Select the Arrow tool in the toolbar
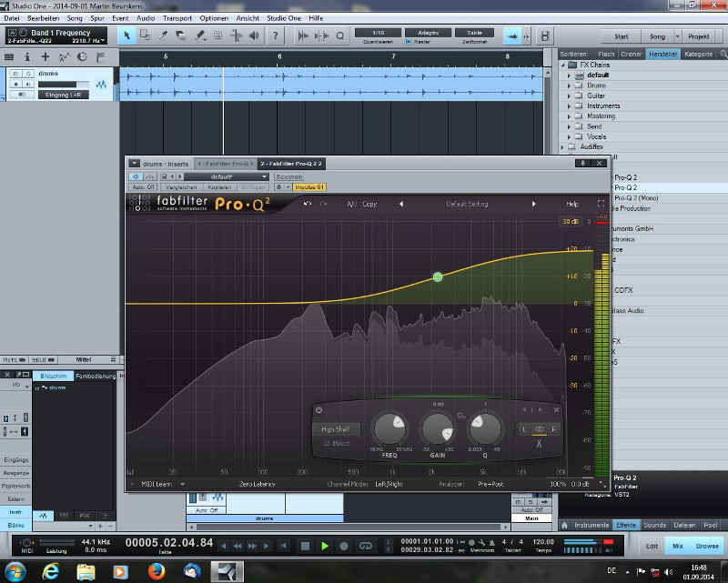The height and width of the screenshot is (583, 728). coord(126,35)
